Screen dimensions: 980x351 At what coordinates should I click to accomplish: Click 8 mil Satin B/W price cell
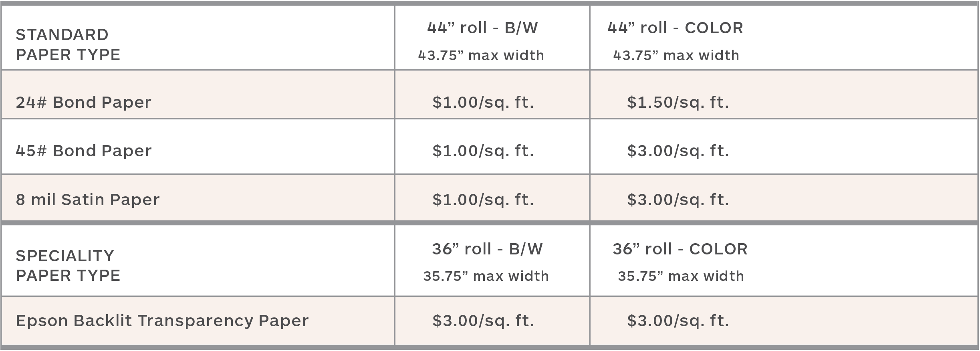[483, 199]
